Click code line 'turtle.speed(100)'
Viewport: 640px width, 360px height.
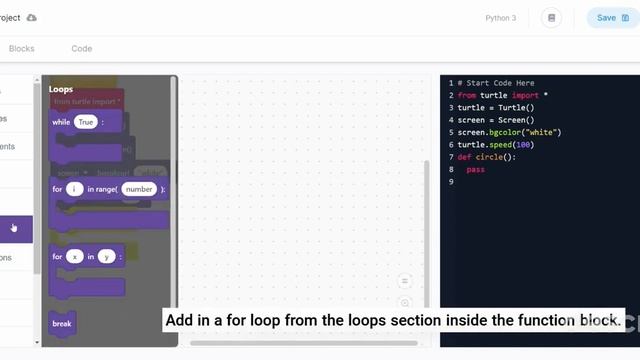[496, 145]
